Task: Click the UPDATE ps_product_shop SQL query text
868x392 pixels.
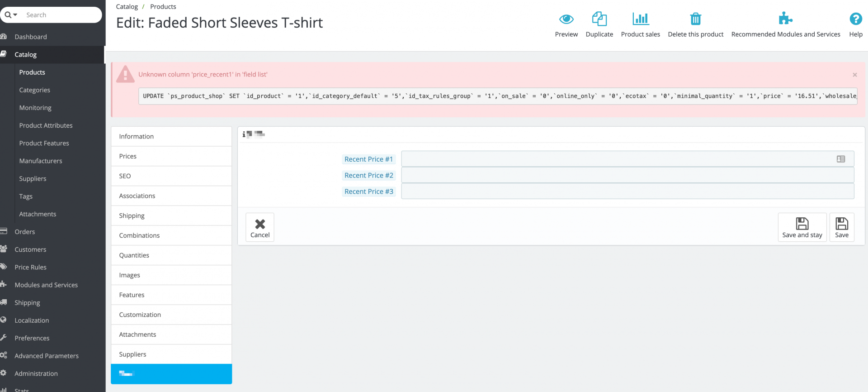Action: [498, 96]
